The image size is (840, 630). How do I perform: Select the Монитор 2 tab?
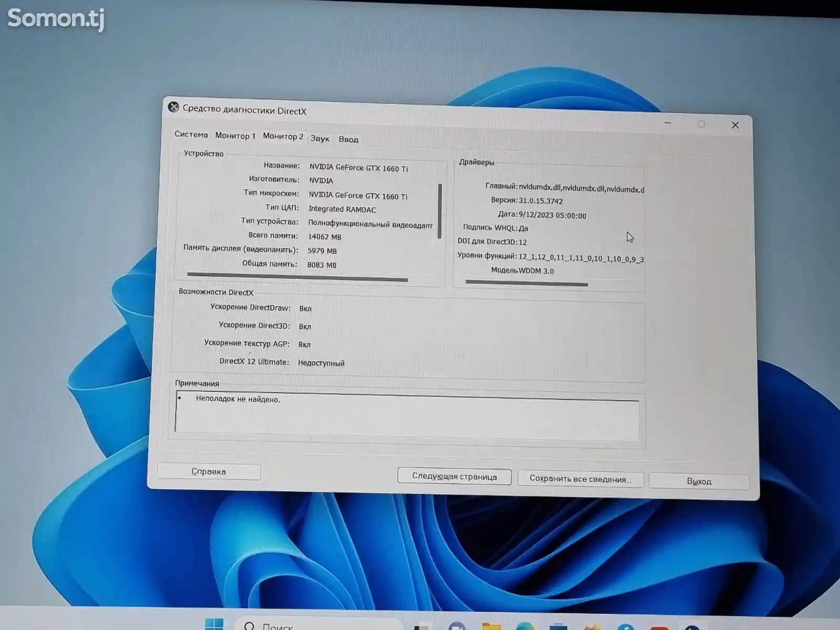point(283,136)
